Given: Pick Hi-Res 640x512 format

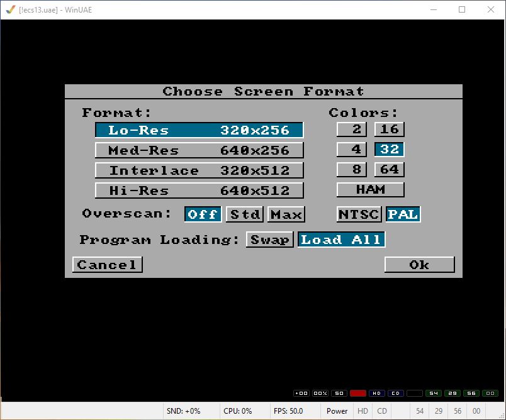Looking at the screenshot, I should (x=199, y=191).
